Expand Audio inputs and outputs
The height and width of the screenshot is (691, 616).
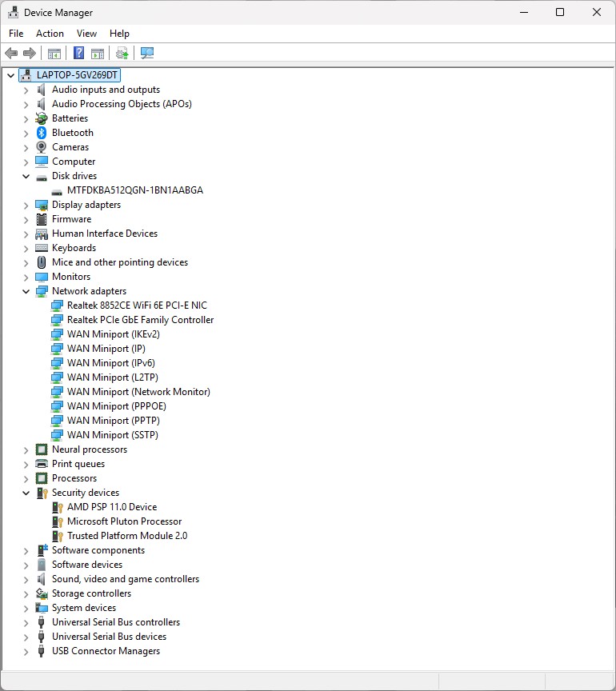click(x=26, y=90)
